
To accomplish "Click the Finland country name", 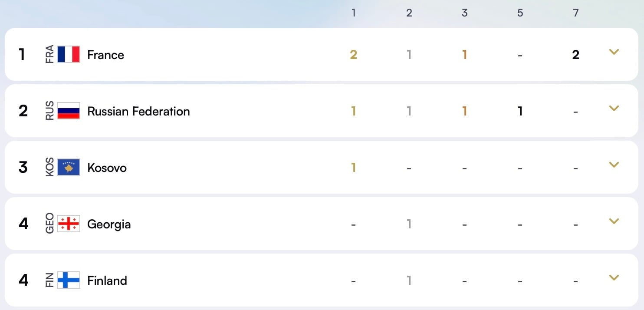I will click(107, 281).
